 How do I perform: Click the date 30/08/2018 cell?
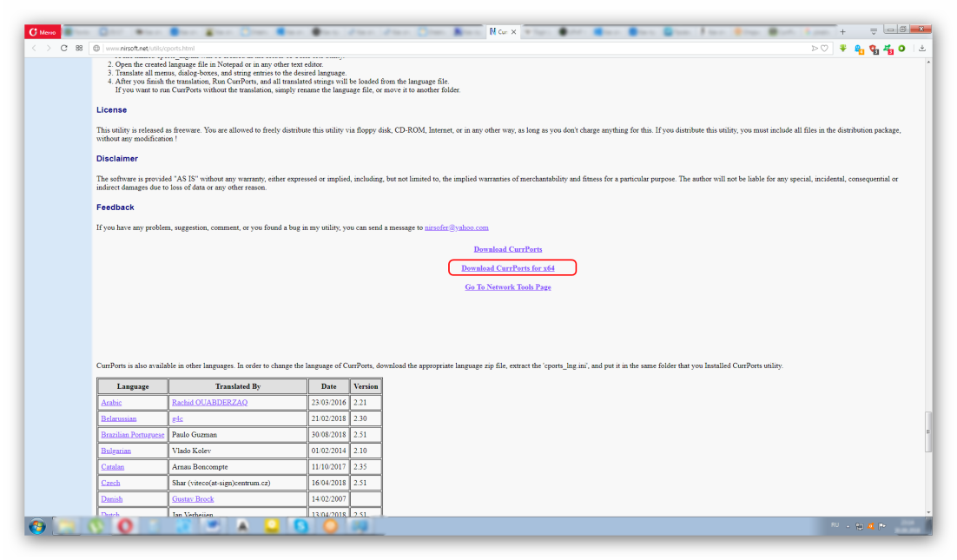(x=328, y=435)
